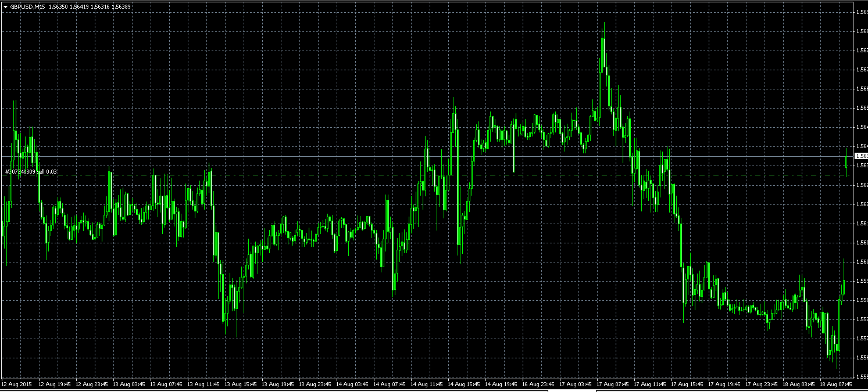
Task: Click the 13 Aug 07:45 time label
Action: tap(166, 384)
